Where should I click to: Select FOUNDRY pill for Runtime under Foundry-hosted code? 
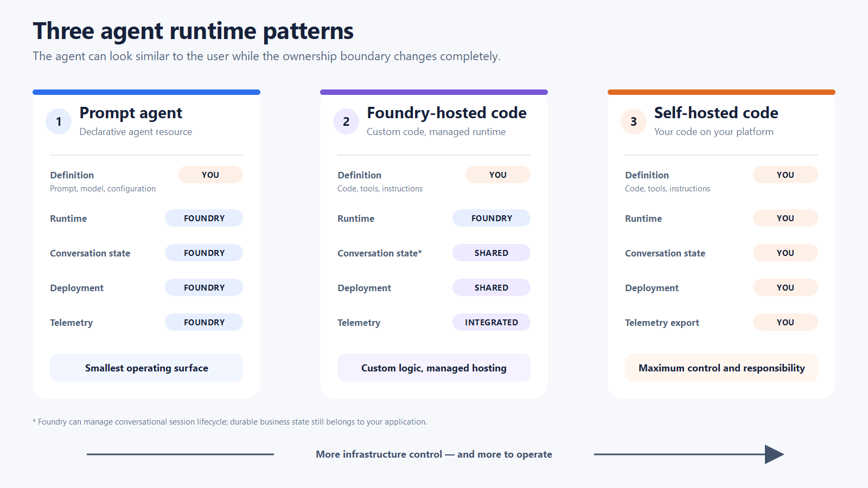tap(492, 218)
